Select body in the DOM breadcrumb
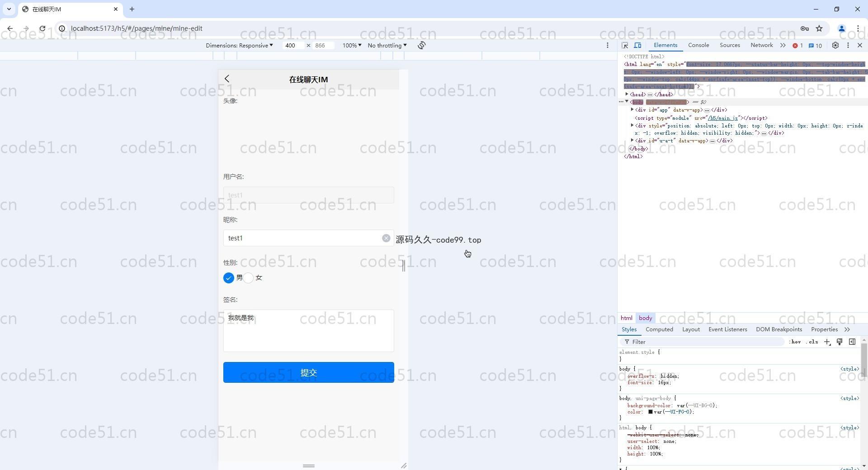Screen dimensions: 868x470 tap(646, 318)
